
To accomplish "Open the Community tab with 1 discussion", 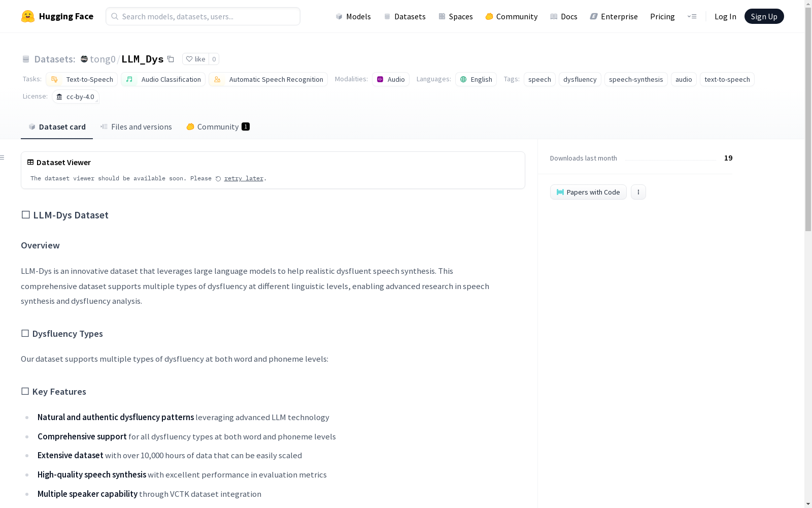I will pos(218,127).
